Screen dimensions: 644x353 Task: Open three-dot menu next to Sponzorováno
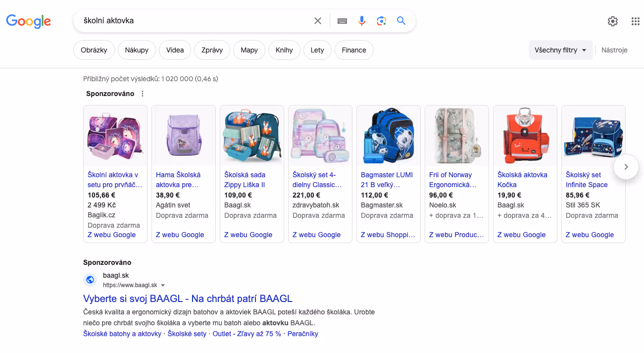click(x=143, y=94)
